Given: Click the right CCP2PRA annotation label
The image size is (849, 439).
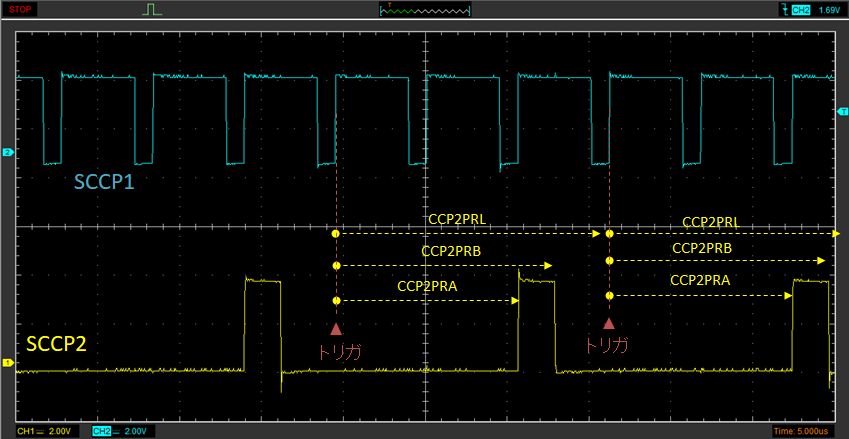Looking at the screenshot, I should (x=700, y=280).
